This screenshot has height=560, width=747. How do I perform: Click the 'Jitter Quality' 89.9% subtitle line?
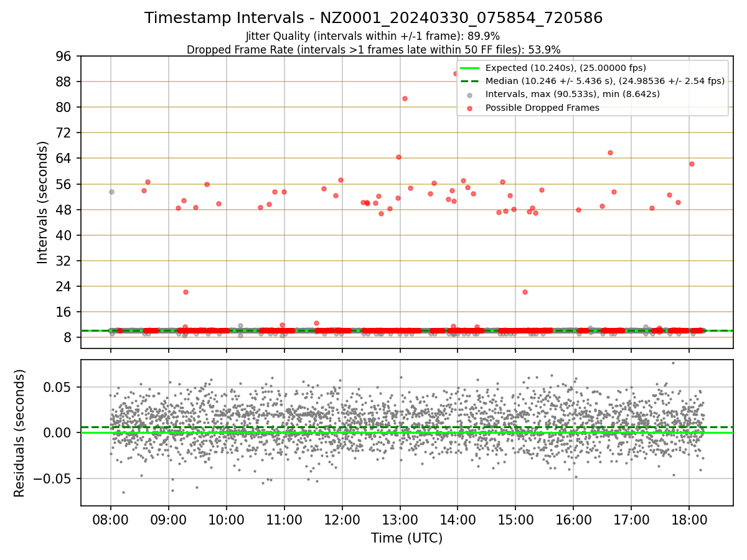tap(374, 36)
